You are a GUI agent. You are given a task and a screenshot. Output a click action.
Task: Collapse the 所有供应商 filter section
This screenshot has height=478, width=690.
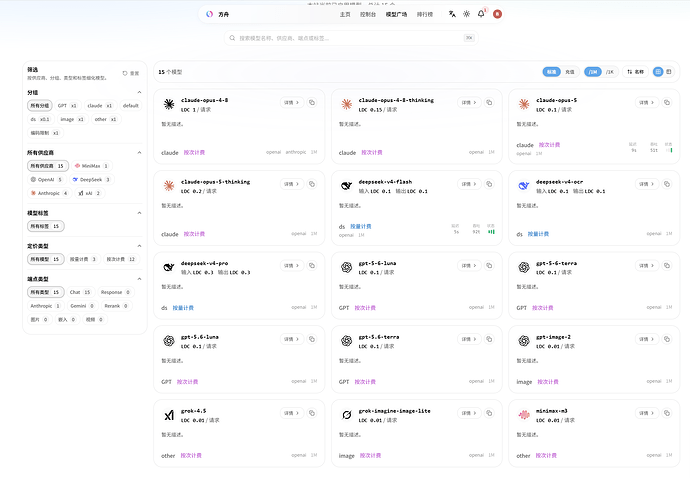pyautogui.click(x=139, y=153)
